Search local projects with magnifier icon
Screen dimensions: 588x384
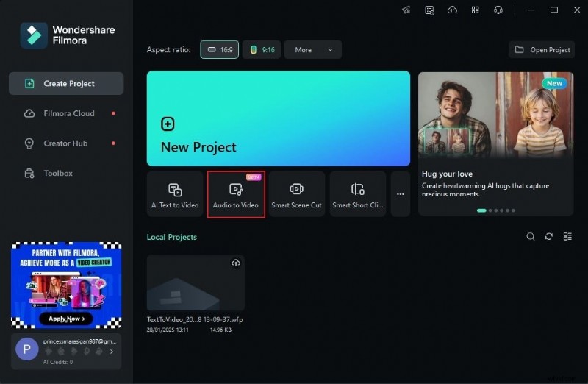tap(531, 237)
